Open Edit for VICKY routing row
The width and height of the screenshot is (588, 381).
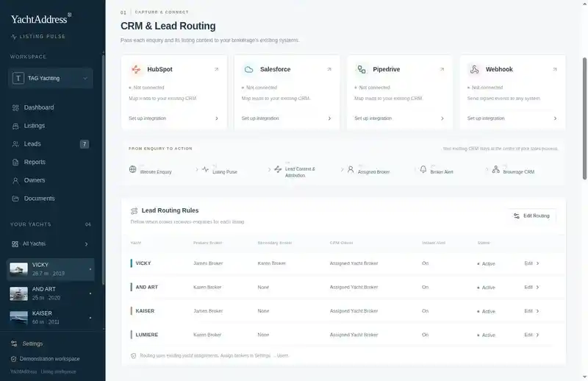[531, 263]
